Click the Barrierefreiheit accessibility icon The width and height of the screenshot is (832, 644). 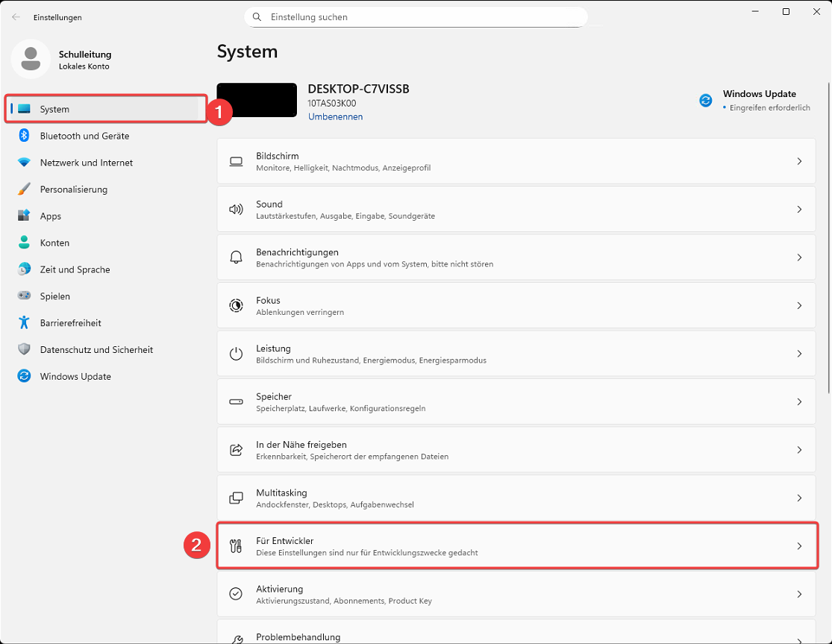point(24,323)
